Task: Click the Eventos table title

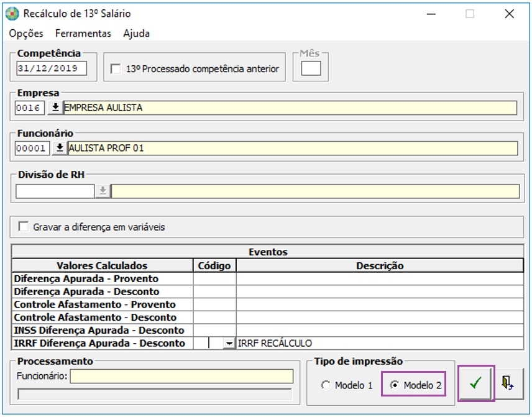Action: point(268,252)
